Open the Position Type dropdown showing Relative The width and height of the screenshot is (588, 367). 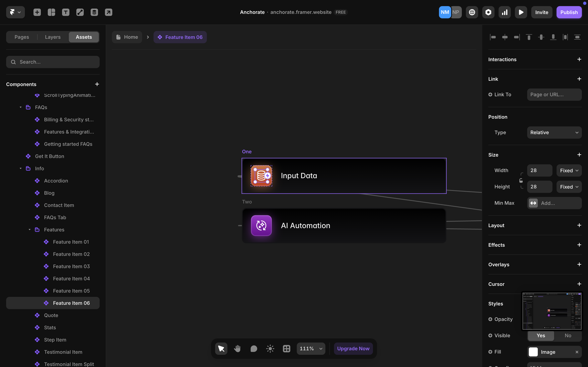pyautogui.click(x=554, y=132)
